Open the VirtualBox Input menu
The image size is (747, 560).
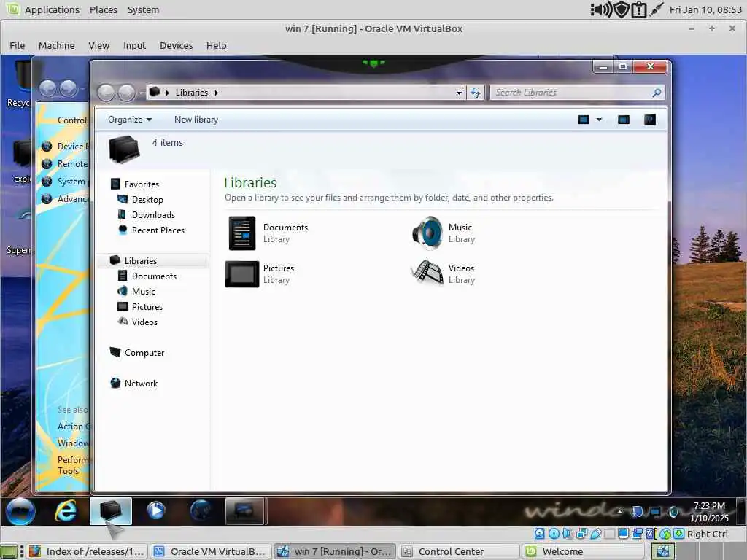[x=134, y=46]
